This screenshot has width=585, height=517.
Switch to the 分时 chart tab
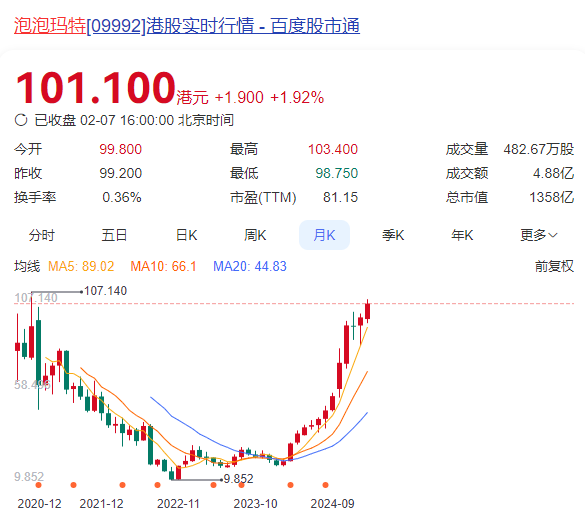(41, 235)
